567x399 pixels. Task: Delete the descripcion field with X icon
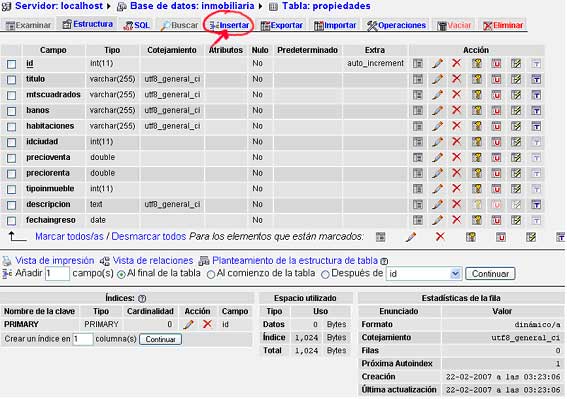coord(456,204)
